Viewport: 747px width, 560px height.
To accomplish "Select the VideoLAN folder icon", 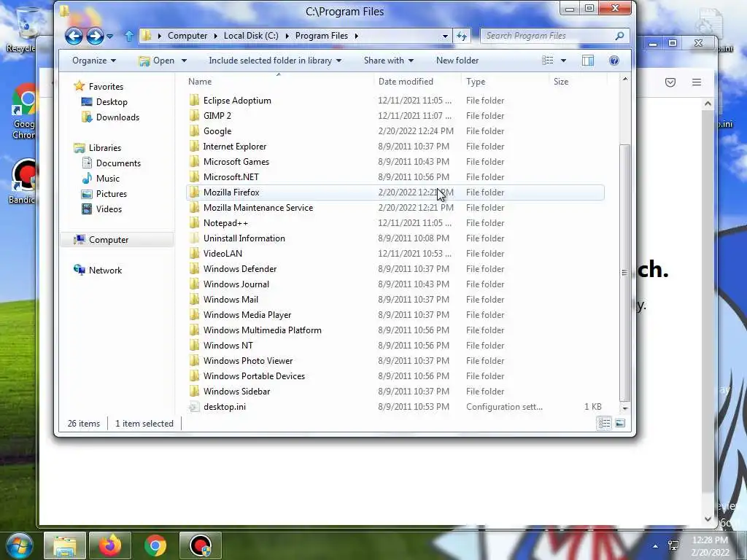I will [194, 253].
